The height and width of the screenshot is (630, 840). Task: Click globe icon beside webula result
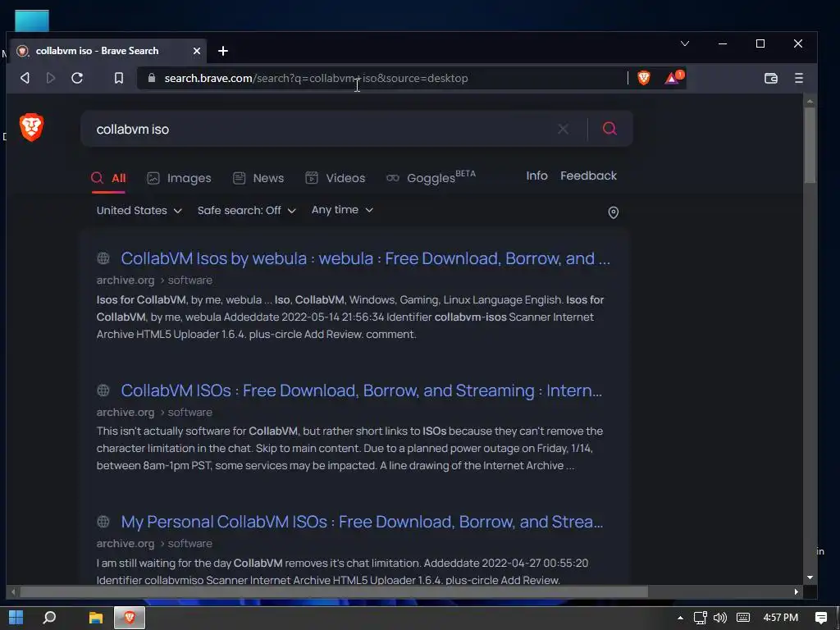click(103, 258)
